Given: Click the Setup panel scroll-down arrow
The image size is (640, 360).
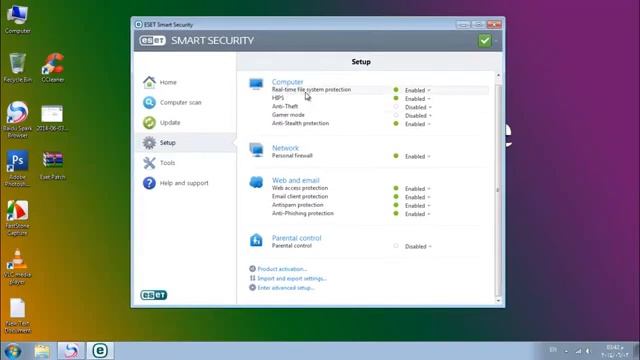Looking at the screenshot, I should click(498, 301).
